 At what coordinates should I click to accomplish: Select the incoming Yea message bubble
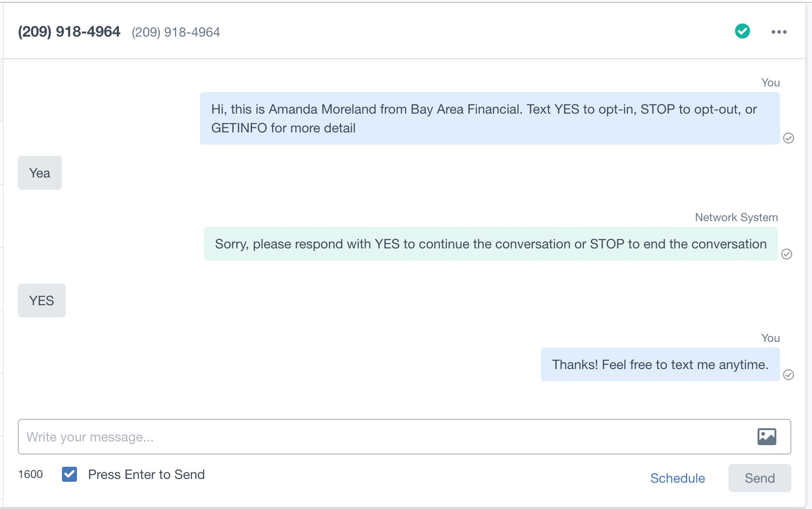(40, 173)
